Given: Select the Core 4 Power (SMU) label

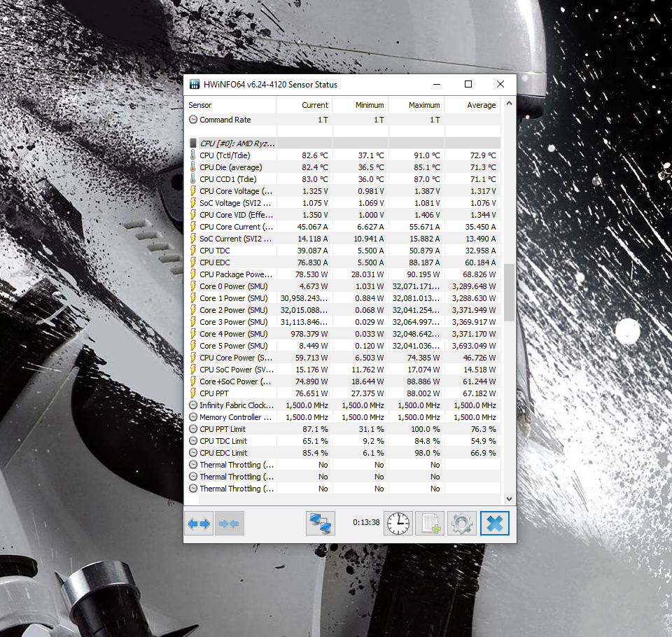Looking at the screenshot, I should coord(234,334).
